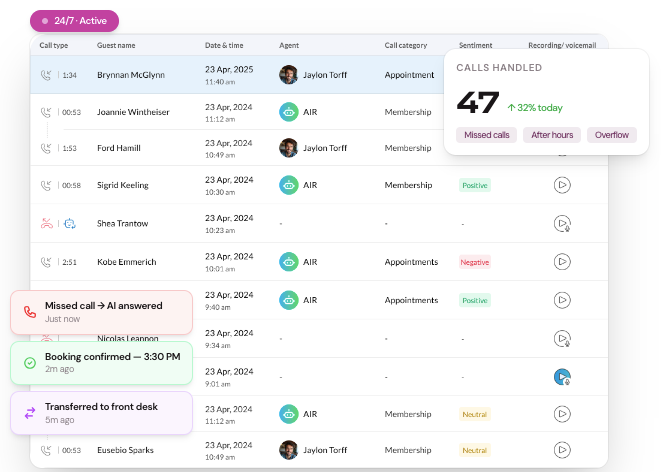Sort by the Call category column header
The image size is (661, 472).
pyautogui.click(x=406, y=45)
